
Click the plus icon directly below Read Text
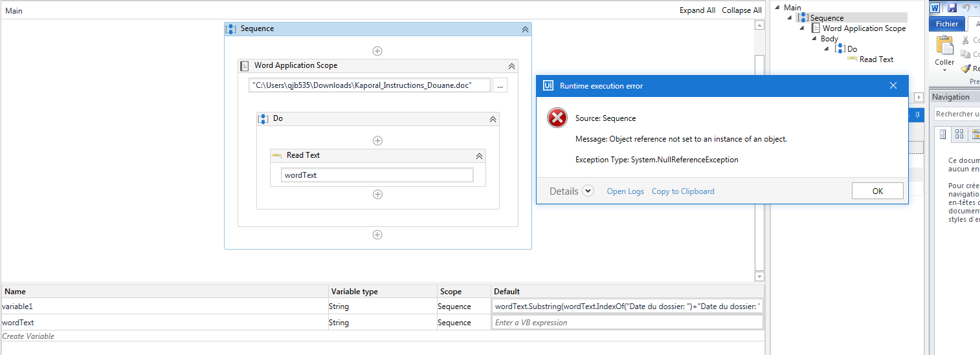(377, 194)
